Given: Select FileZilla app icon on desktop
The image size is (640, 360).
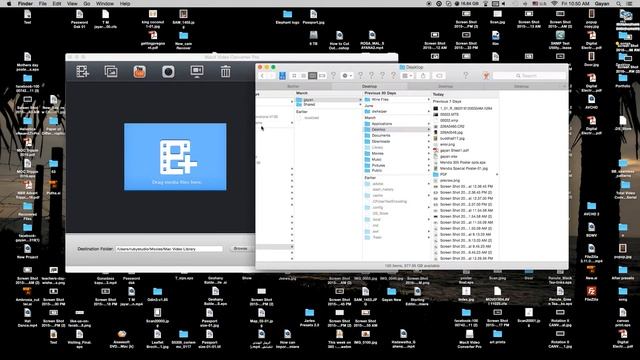Looking at the screenshot, I should (x=591, y=293).
